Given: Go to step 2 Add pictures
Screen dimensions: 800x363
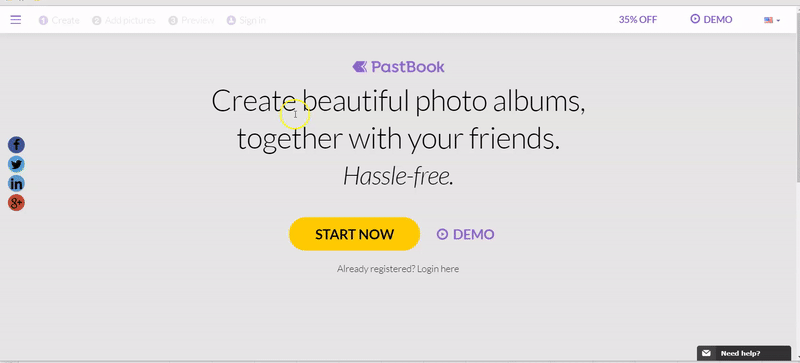Looking at the screenshot, I should [x=124, y=20].
